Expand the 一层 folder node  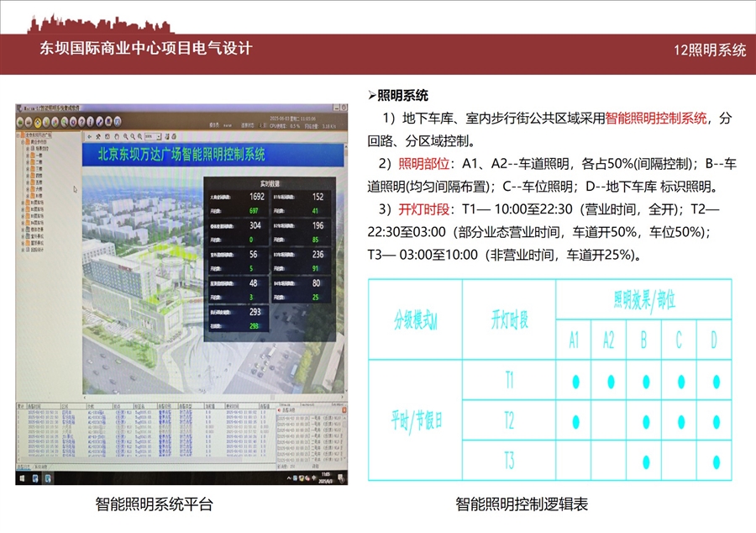[28, 156]
